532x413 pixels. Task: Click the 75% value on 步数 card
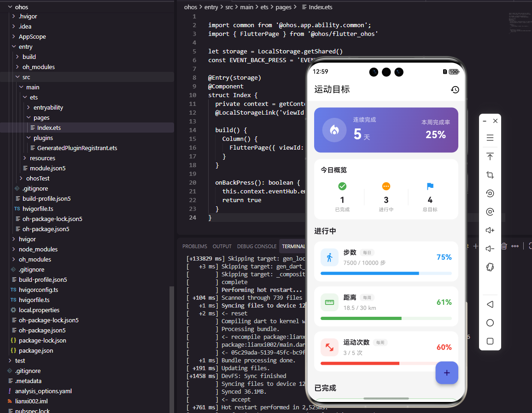pos(444,257)
